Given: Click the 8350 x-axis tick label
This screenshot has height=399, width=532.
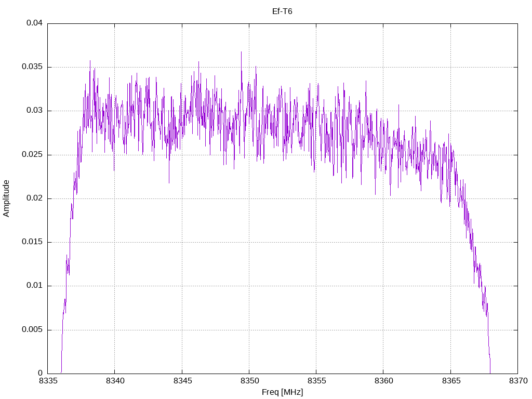Looking at the screenshot, I should [x=249, y=381].
